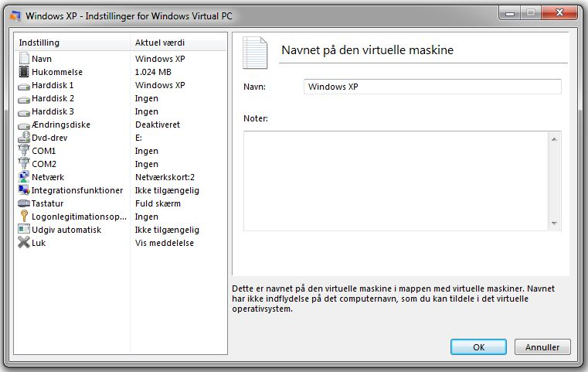Viewport: 588px width, 372px height.
Task: Open the Dvd-drev disc icon setting
Action: coord(24,137)
